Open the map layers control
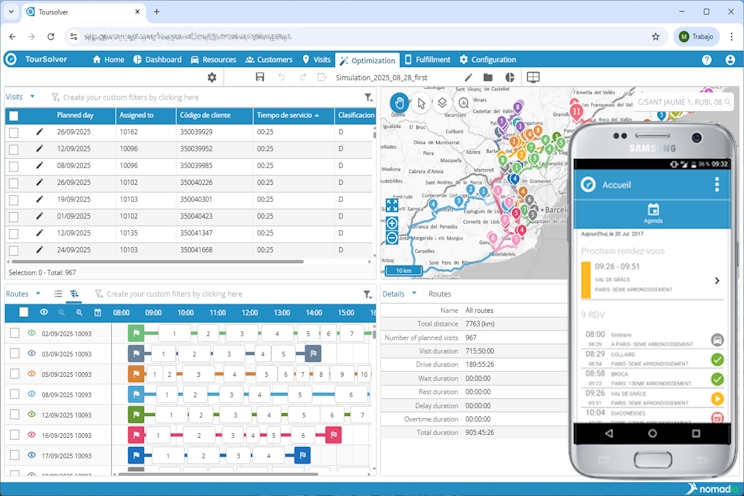Viewport: 744px width, 496px height. coord(442,102)
